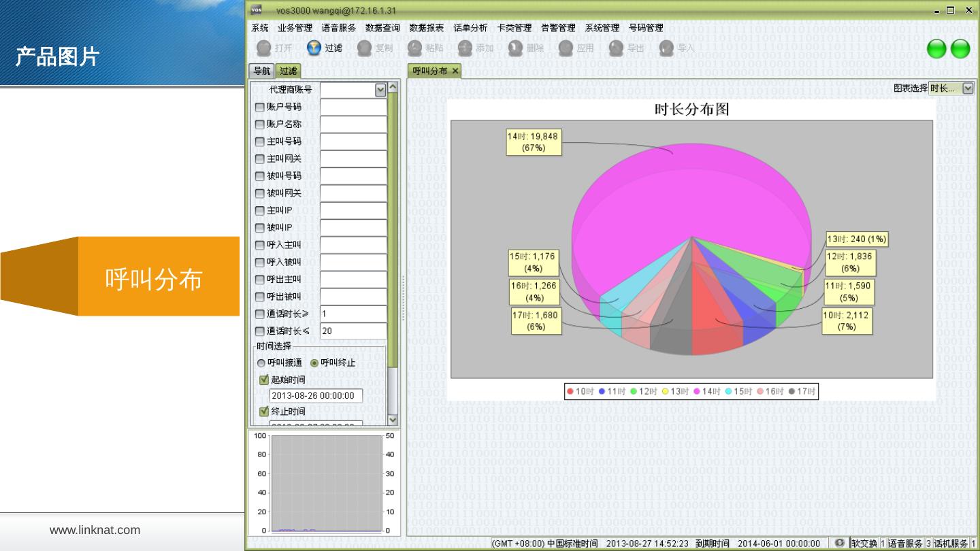Open the 数据报表 menu
The image size is (980, 551).
point(426,28)
